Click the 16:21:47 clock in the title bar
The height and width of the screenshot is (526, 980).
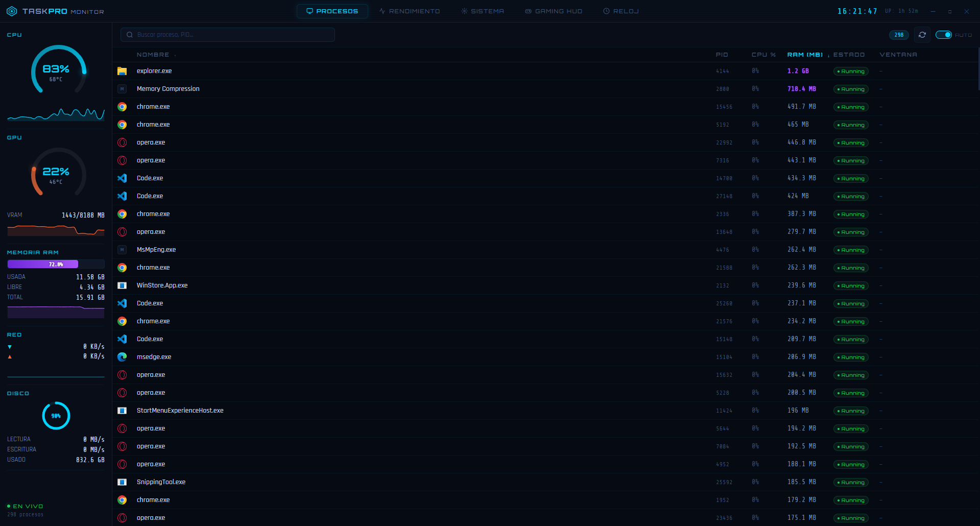tap(857, 11)
